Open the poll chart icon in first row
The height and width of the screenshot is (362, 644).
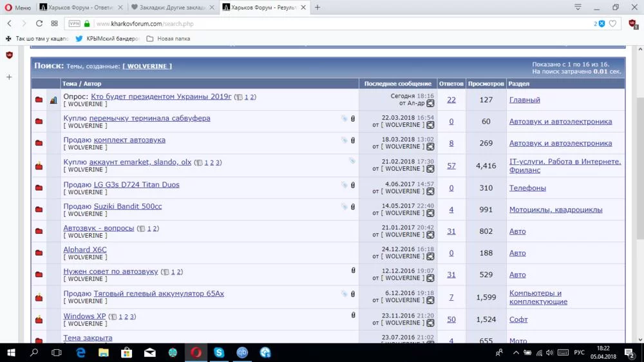pos(53,100)
